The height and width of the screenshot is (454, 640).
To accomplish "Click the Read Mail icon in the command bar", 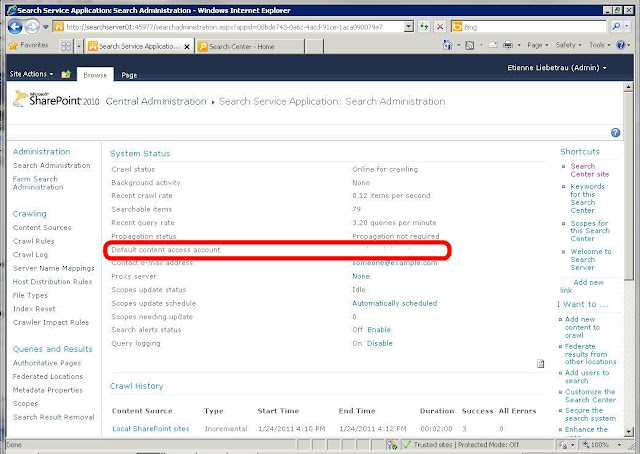I will tap(493, 45).
